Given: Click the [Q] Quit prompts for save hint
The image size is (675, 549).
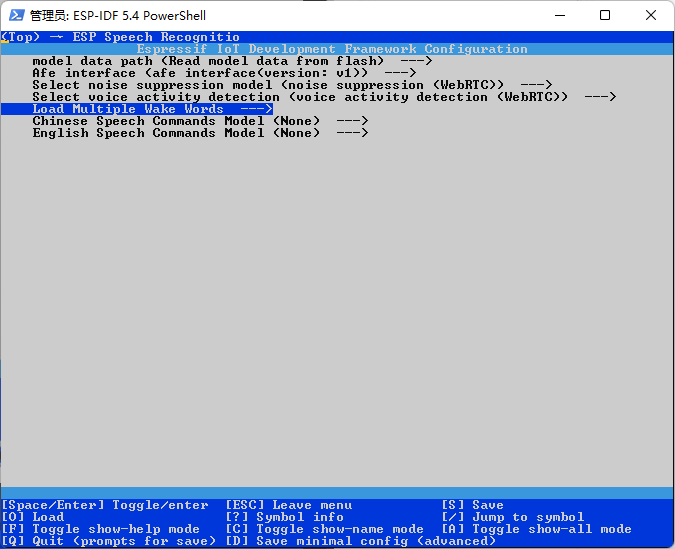Looking at the screenshot, I should [109, 541].
